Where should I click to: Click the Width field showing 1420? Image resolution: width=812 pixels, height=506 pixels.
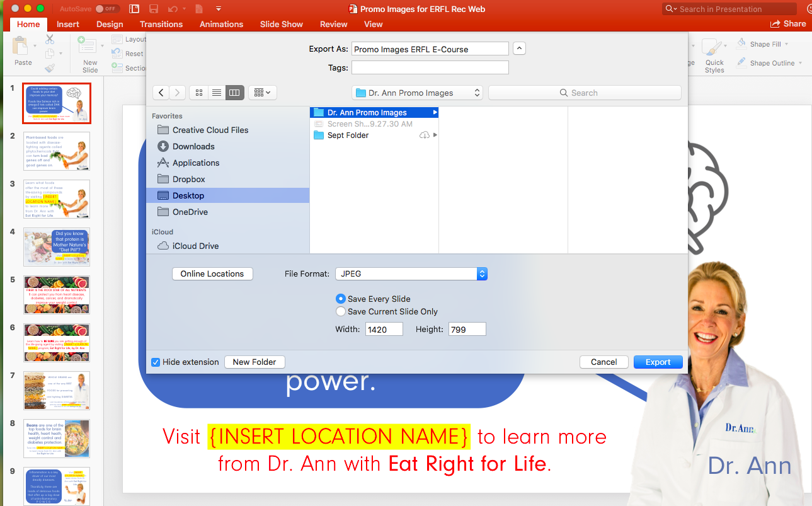coord(384,329)
